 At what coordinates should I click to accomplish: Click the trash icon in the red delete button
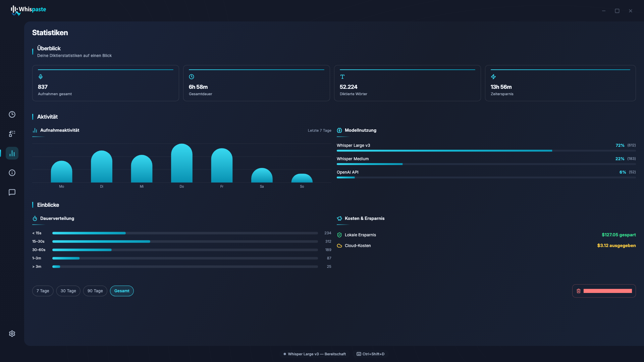click(579, 291)
